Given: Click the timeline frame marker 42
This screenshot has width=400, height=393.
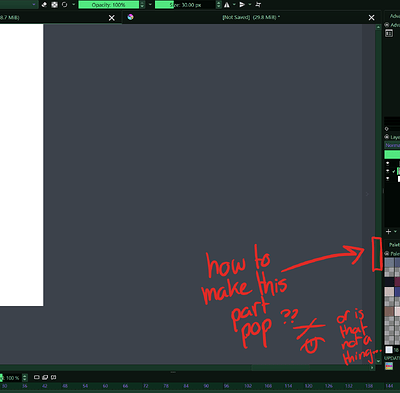Looking at the screenshot, I should point(45,386).
